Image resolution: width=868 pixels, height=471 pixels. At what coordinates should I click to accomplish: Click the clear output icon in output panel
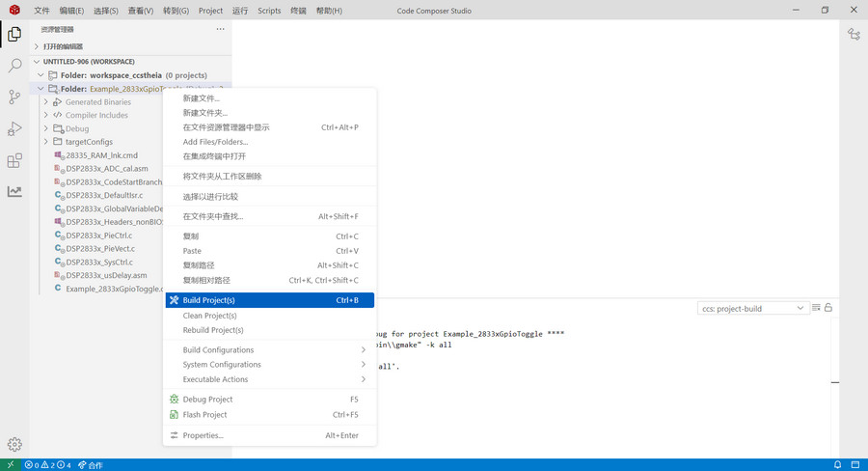816,308
